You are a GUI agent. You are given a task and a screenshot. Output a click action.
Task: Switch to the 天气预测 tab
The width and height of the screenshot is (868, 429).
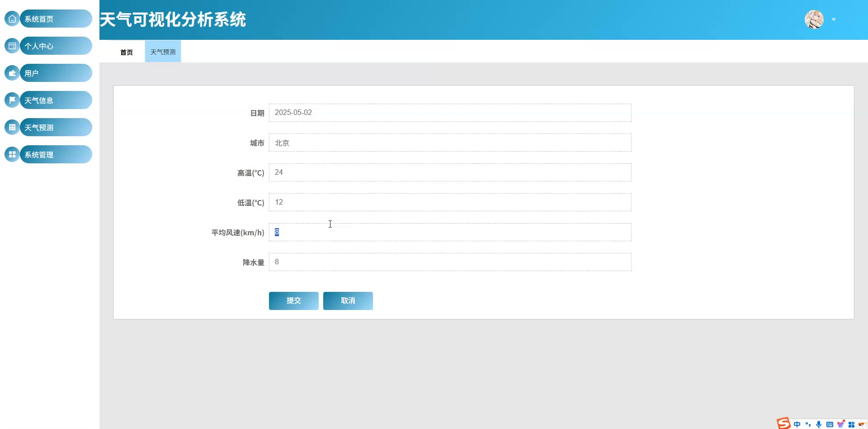click(163, 52)
